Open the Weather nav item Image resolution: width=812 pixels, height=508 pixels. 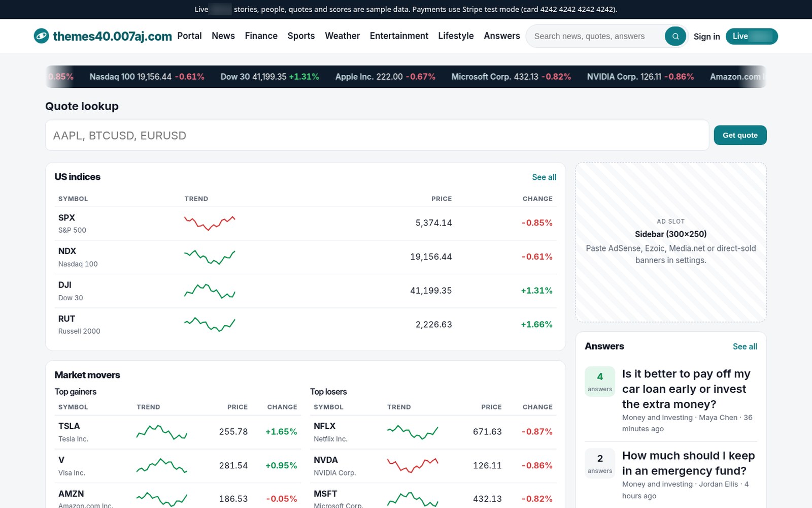point(342,36)
